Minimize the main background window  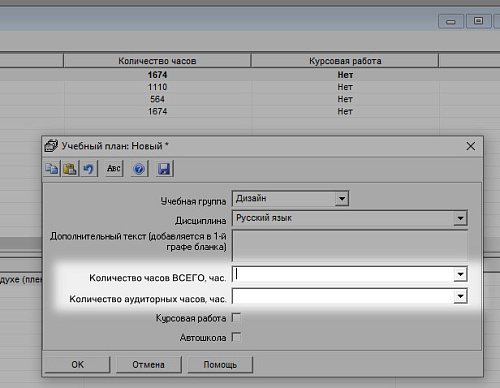click(451, 21)
